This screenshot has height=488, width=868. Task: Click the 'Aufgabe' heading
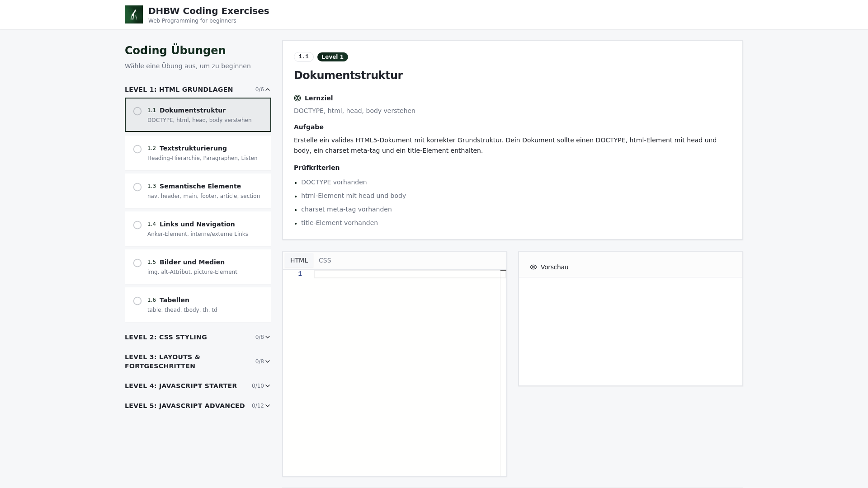click(x=309, y=127)
